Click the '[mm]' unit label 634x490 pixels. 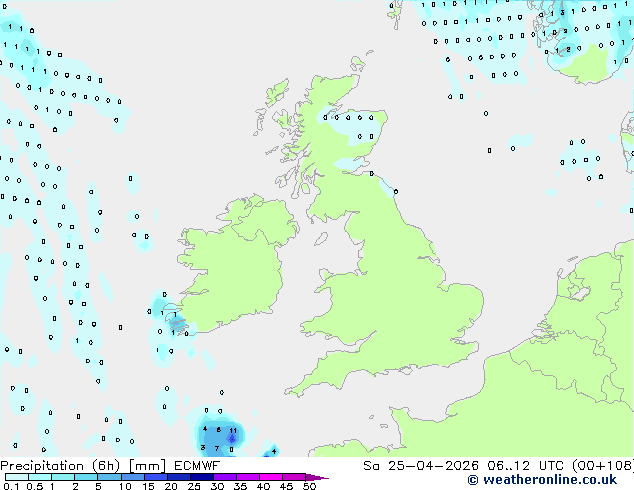point(148,466)
